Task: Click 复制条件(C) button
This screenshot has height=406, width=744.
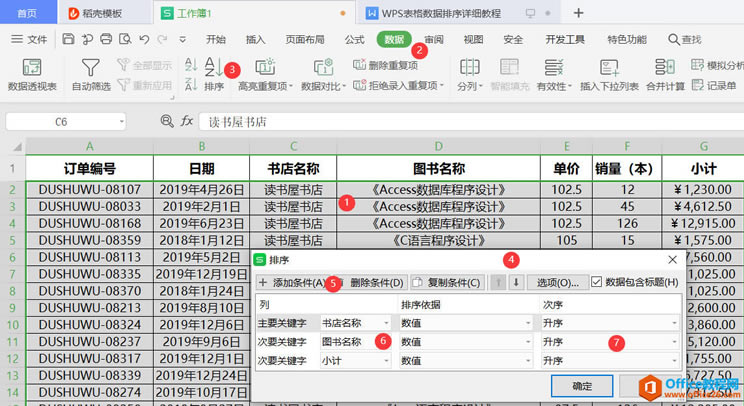Action: click(446, 283)
